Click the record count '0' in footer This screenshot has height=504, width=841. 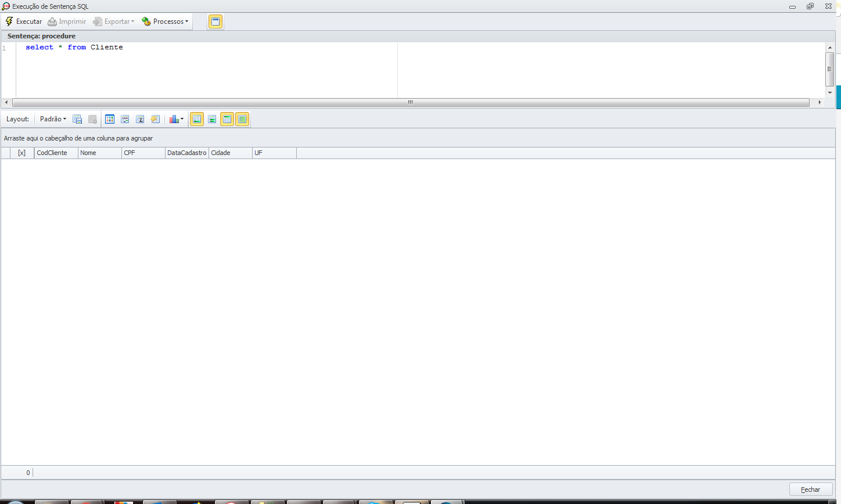28,473
